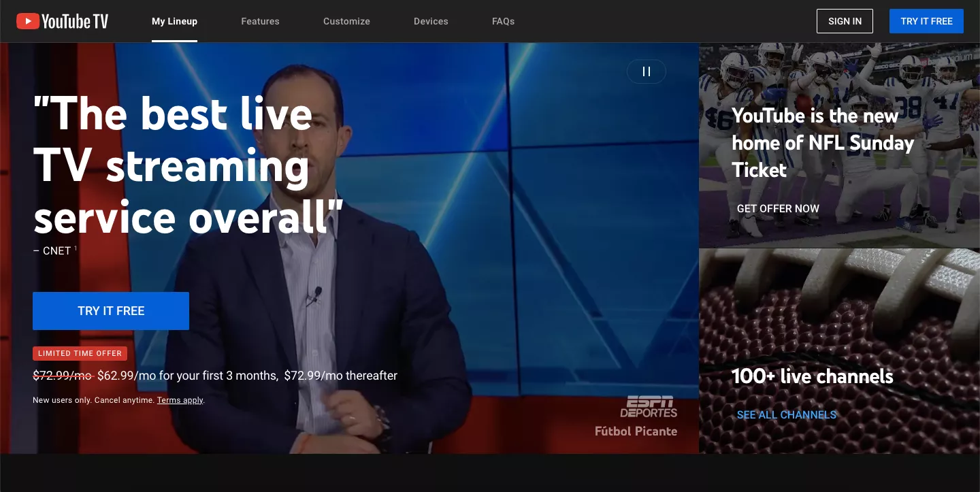Click "The best live TV streaming service overall" headline
Viewport: 980px width, 492px height.
(189, 165)
